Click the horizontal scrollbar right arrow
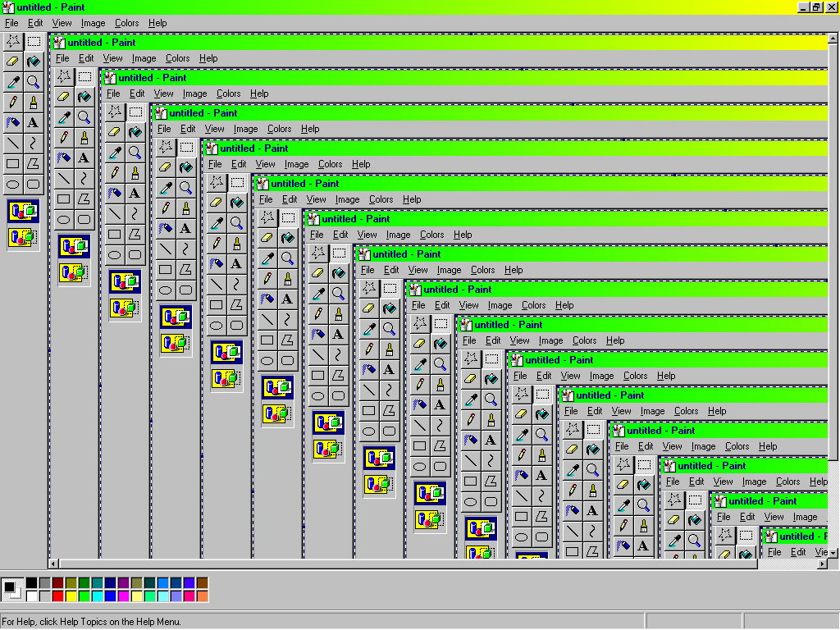The image size is (840, 630). coord(823,564)
